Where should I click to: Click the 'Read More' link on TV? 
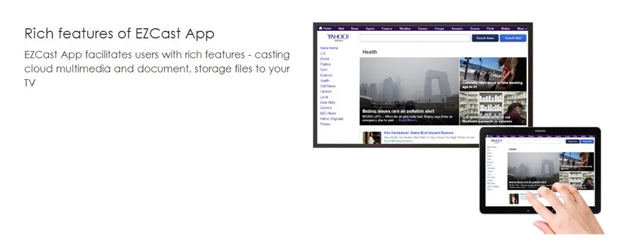click(x=408, y=120)
